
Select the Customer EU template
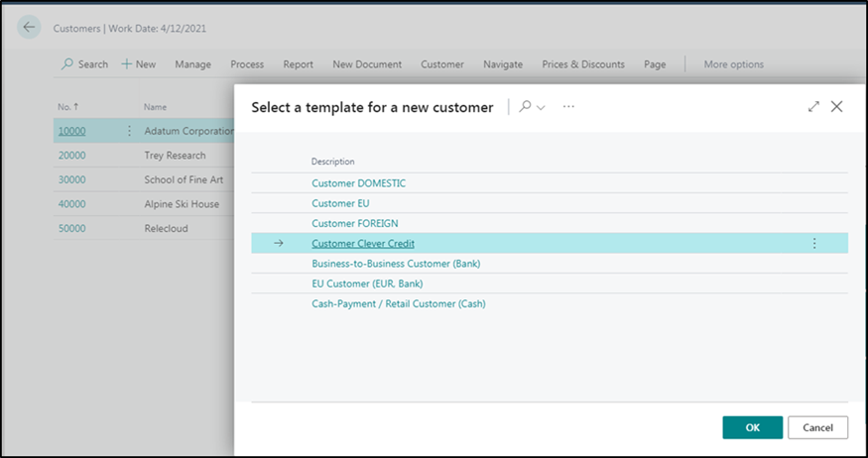[x=340, y=203]
